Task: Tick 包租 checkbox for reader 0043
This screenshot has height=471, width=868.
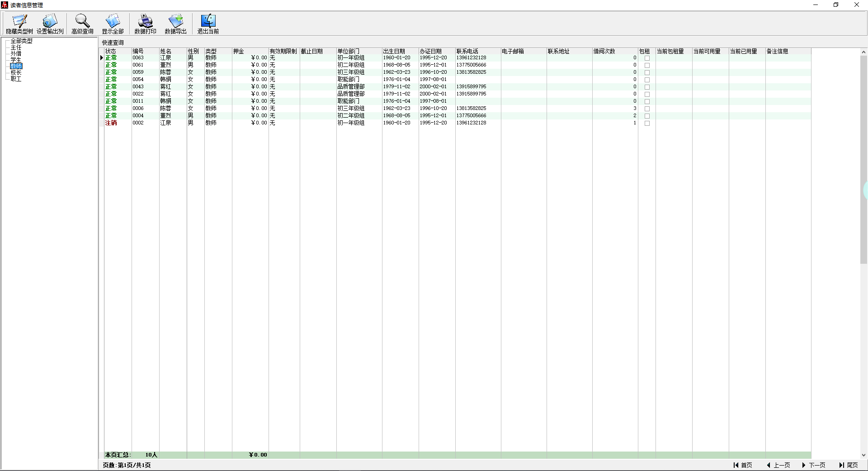Action: (x=647, y=87)
